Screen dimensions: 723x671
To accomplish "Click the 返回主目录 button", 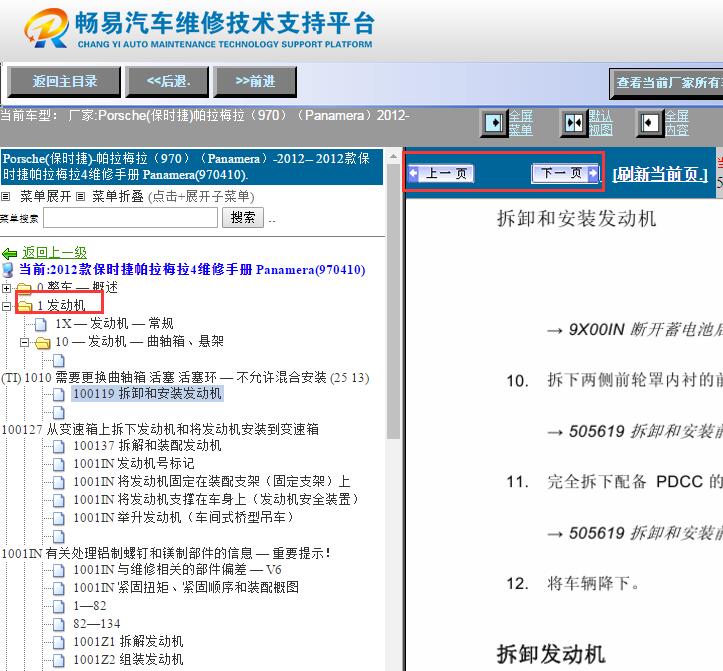I will [65, 82].
